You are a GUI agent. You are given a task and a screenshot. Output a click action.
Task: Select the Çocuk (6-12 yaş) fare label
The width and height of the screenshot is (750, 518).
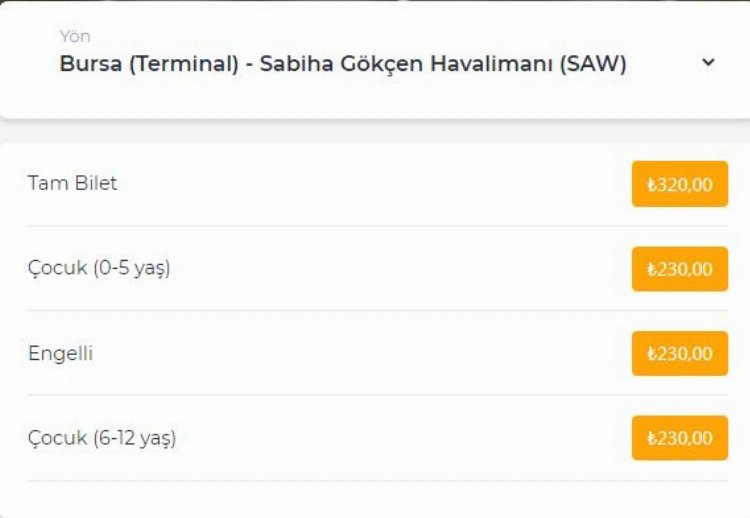click(x=102, y=438)
